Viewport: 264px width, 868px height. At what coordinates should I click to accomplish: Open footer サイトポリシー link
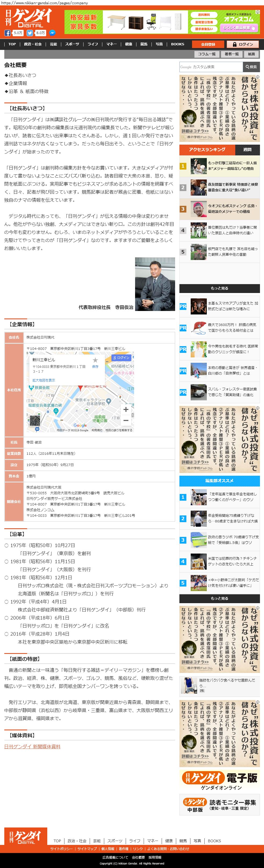(62, 849)
